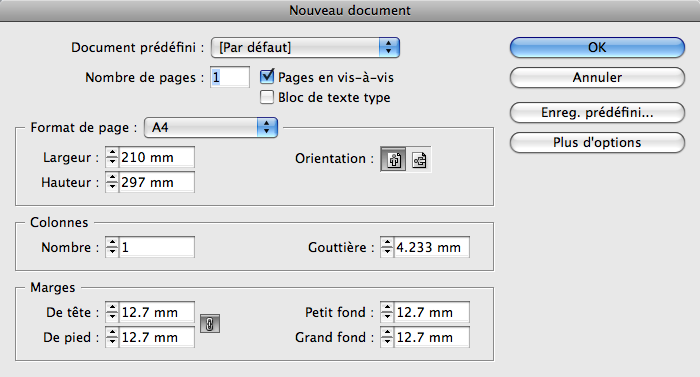Screen dimensions: 700x377
Task: Toggle the margins chain link icon
Action: coord(210,324)
